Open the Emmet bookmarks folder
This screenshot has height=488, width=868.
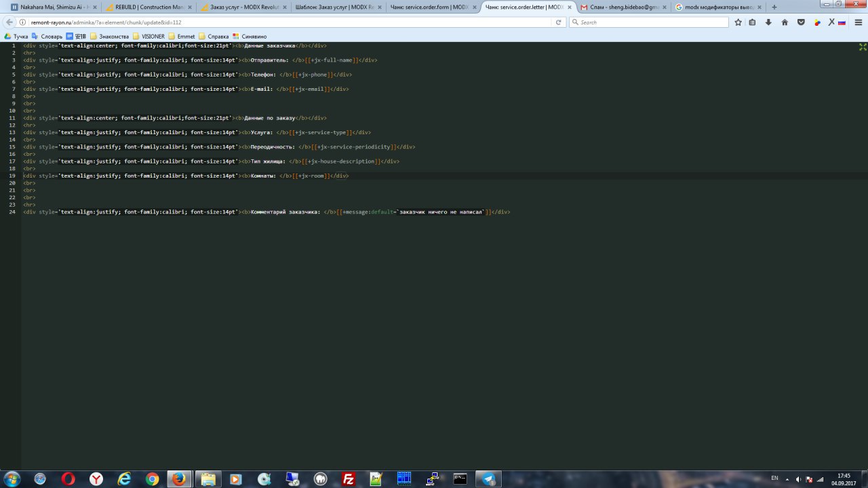[182, 36]
